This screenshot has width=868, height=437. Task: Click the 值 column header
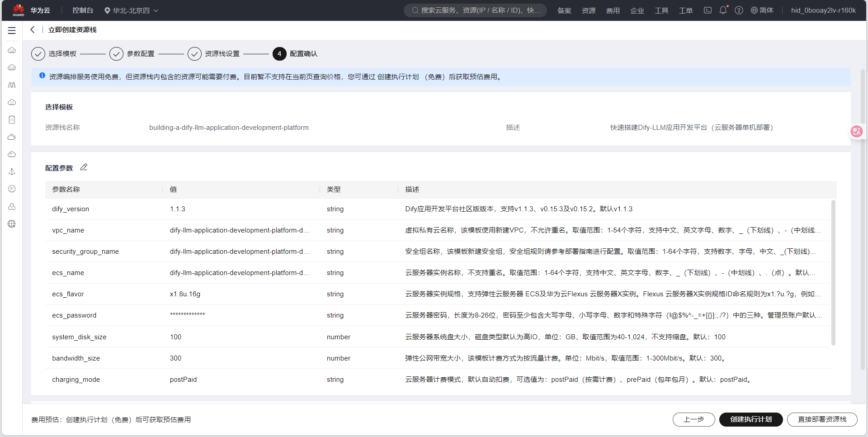tap(173, 190)
